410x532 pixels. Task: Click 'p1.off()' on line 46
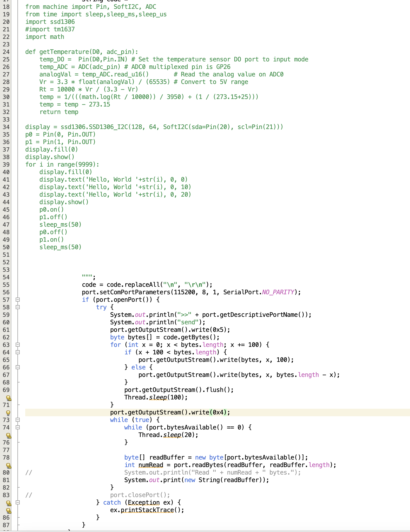point(53,217)
